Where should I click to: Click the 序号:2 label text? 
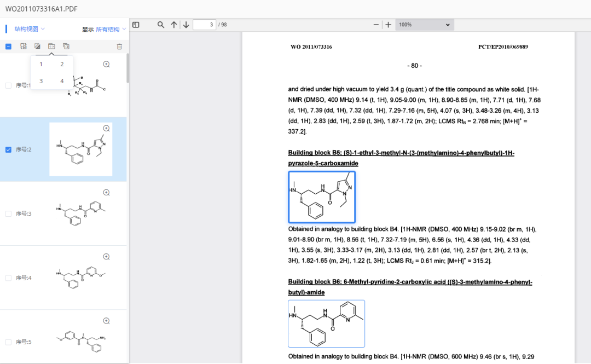click(24, 150)
